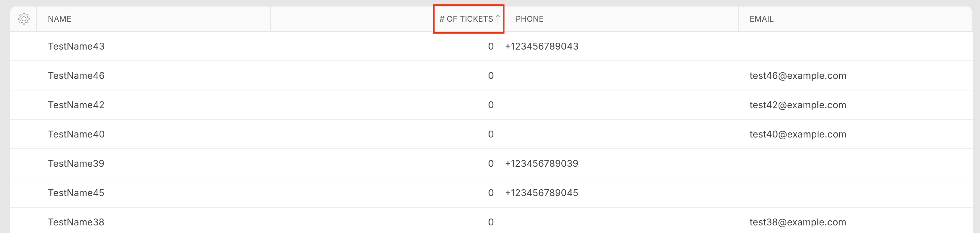Open contact TestName38

point(76,222)
